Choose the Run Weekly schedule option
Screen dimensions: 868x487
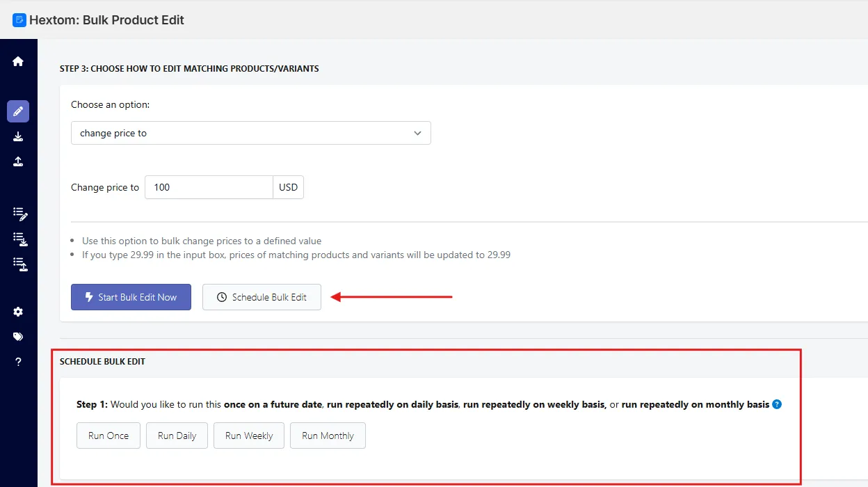(x=249, y=436)
